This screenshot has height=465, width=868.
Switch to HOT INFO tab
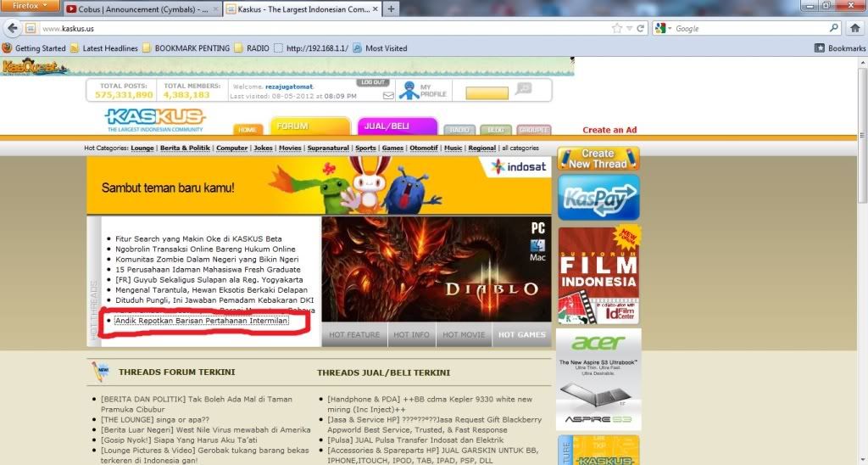411,335
